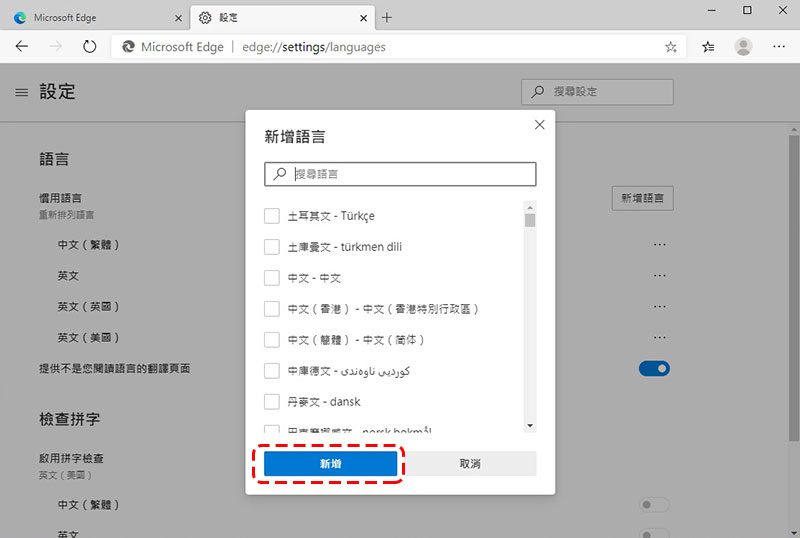Viewport: 800px width, 538px height.
Task: Click the browser back arrow
Action: pyautogui.click(x=22, y=46)
